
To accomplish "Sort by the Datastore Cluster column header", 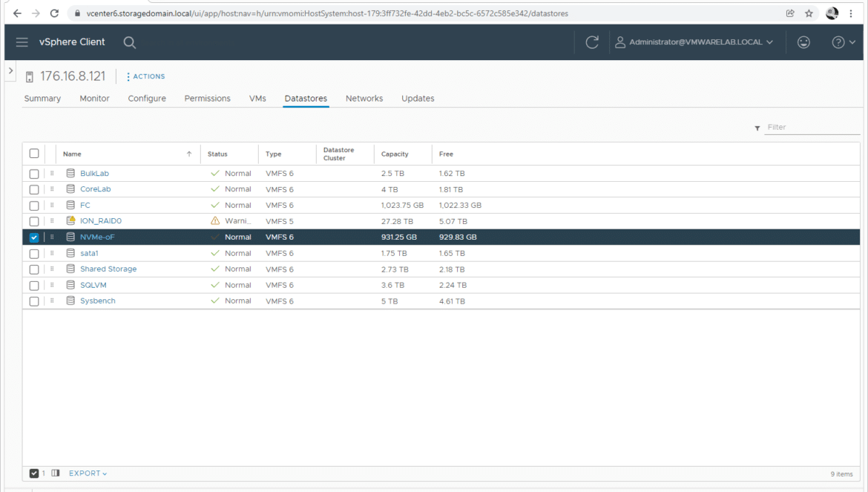I will pyautogui.click(x=338, y=154).
